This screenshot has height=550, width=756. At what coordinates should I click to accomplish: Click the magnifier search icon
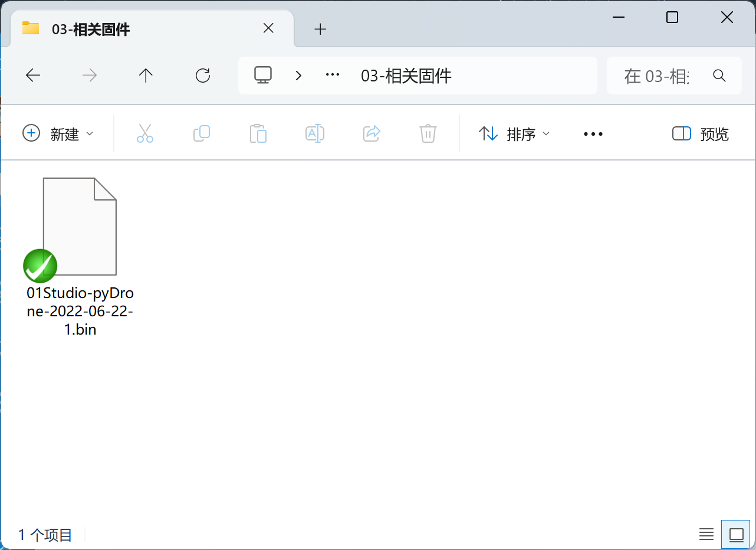719,75
